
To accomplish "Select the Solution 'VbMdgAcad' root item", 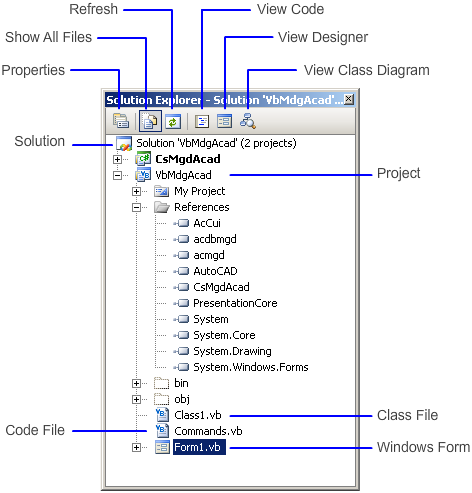I will (x=216, y=143).
